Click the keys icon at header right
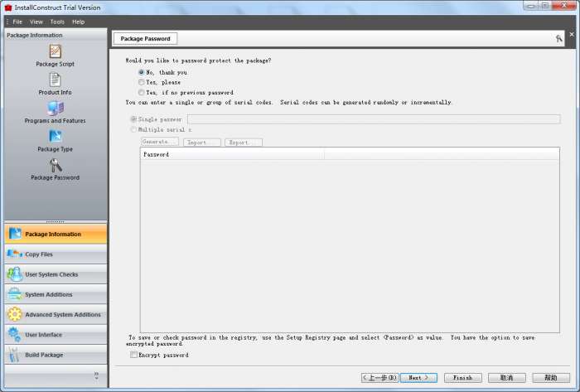 (x=558, y=38)
